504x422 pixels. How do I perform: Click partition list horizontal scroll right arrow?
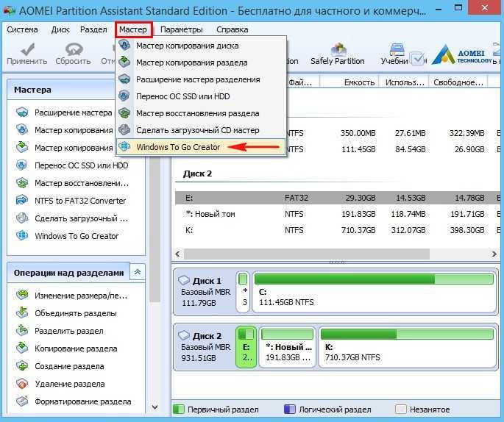click(x=494, y=254)
